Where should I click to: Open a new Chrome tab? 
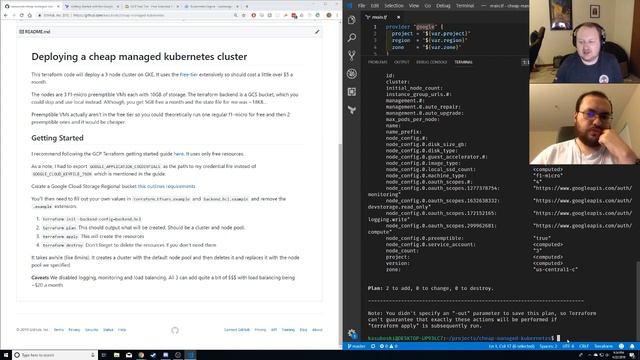(246, 7)
